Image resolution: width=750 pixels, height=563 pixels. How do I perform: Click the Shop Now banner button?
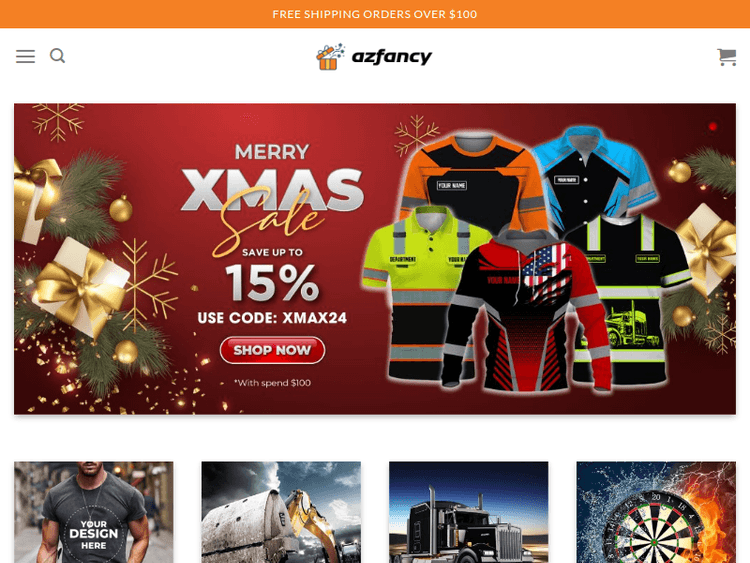pyautogui.click(x=272, y=350)
